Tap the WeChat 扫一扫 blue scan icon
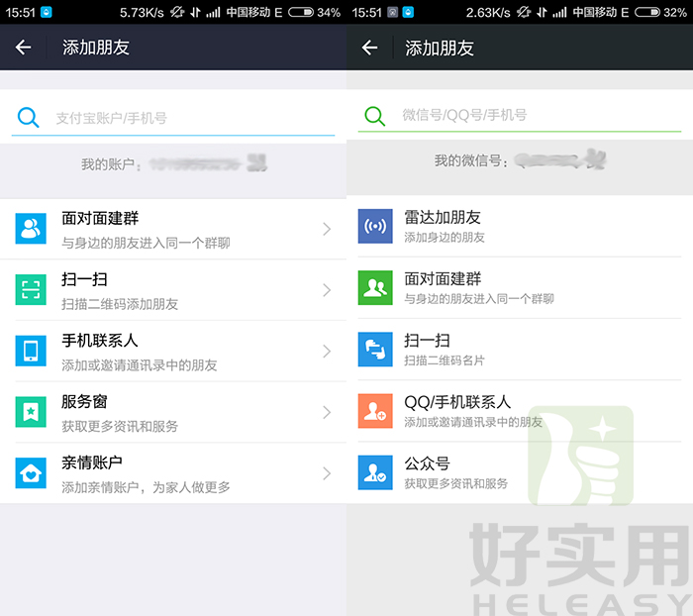Viewport: 693px width, 616px height. click(375, 350)
